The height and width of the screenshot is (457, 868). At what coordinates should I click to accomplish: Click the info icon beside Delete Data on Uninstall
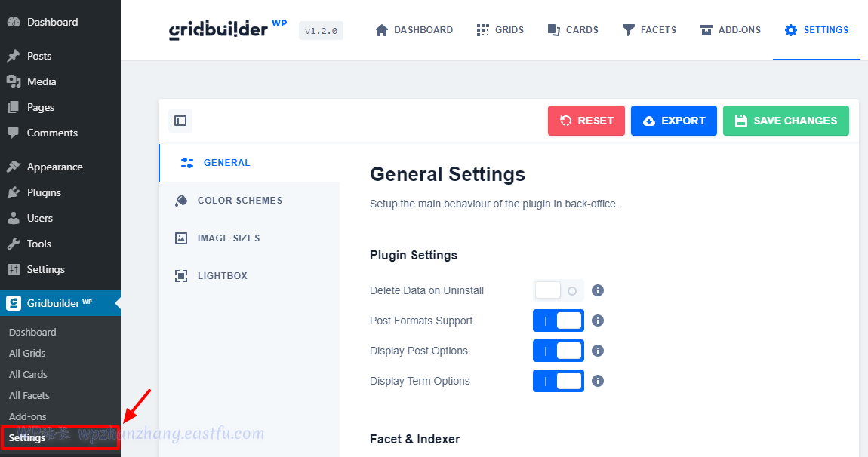pyautogui.click(x=597, y=290)
